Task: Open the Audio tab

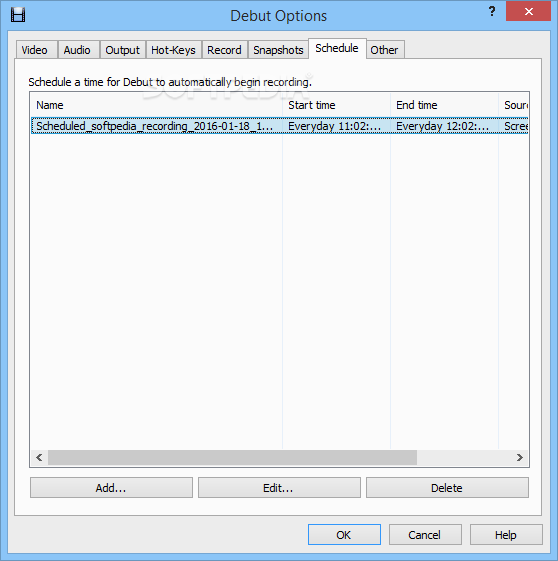Action: coord(79,50)
